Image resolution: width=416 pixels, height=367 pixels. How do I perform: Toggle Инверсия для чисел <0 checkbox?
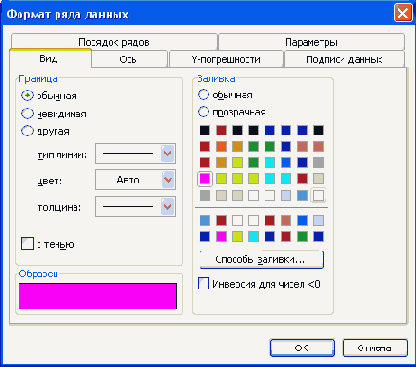coord(203,284)
